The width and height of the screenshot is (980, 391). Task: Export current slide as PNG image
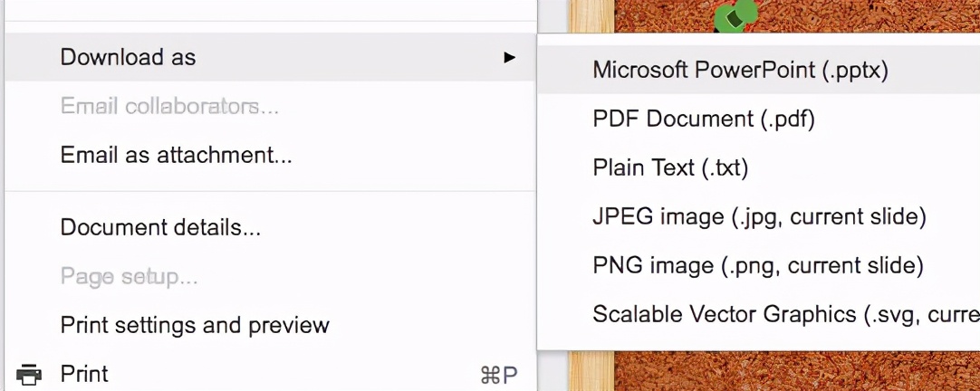(758, 265)
